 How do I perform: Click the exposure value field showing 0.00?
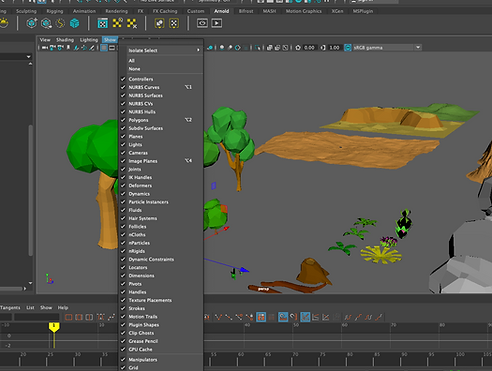[x=310, y=48]
